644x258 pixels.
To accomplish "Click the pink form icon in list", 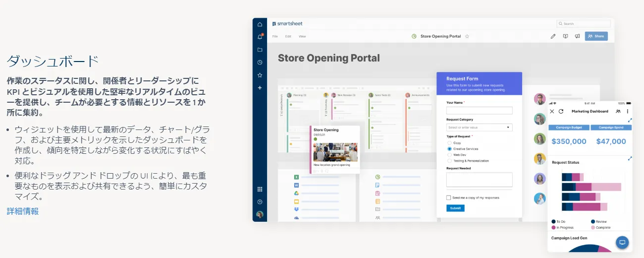I will pos(377,193).
